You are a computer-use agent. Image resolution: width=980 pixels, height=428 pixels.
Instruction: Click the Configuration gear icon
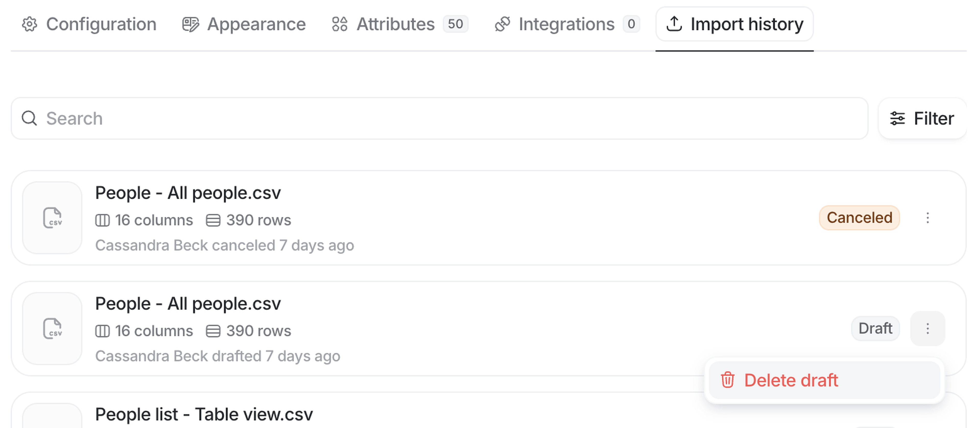point(29,24)
